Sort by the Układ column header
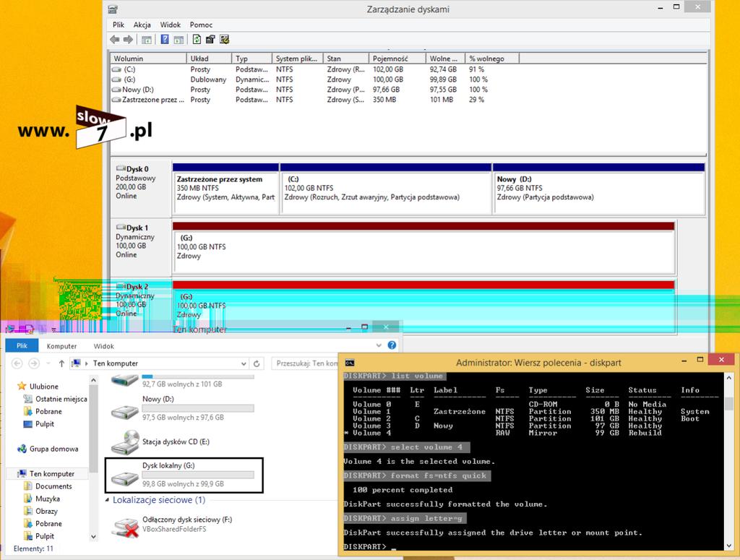This screenshot has width=740, height=560. click(209, 59)
